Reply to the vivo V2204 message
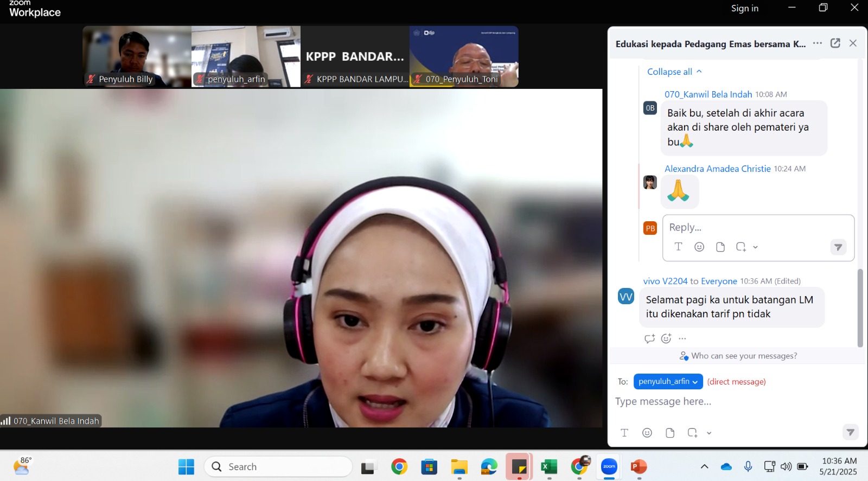The image size is (868, 481). 649,338
